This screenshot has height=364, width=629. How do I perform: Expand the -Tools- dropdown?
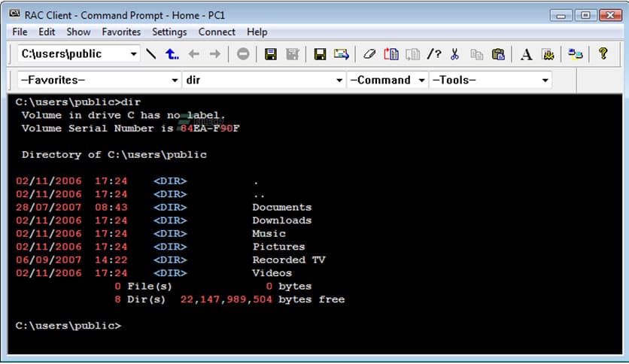(x=545, y=80)
